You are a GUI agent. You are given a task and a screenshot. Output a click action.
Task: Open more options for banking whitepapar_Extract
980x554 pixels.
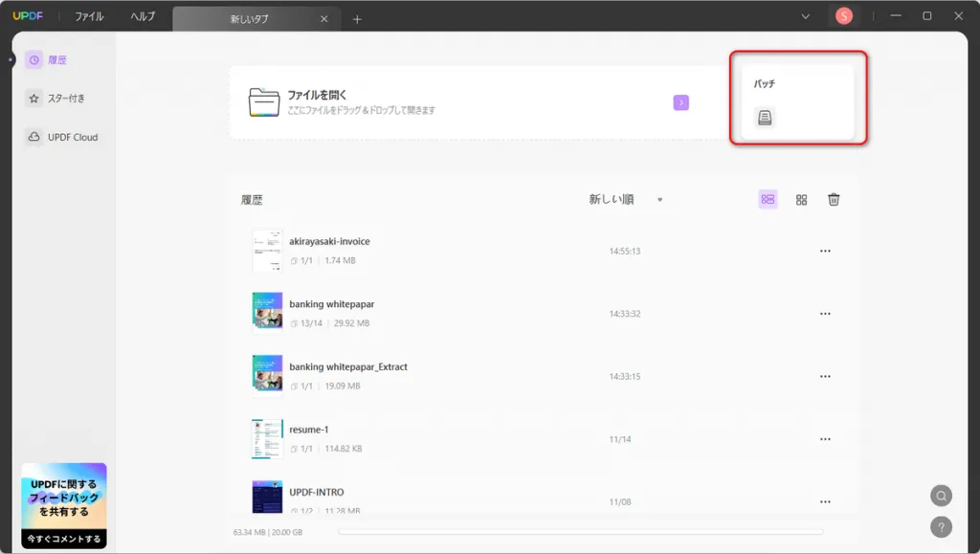coord(825,377)
